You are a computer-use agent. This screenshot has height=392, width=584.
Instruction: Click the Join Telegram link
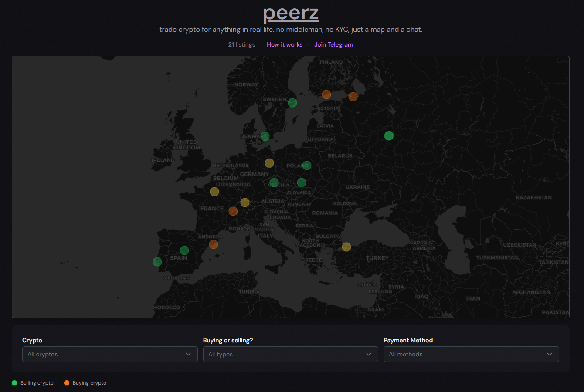pyautogui.click(x=333, y=44)
